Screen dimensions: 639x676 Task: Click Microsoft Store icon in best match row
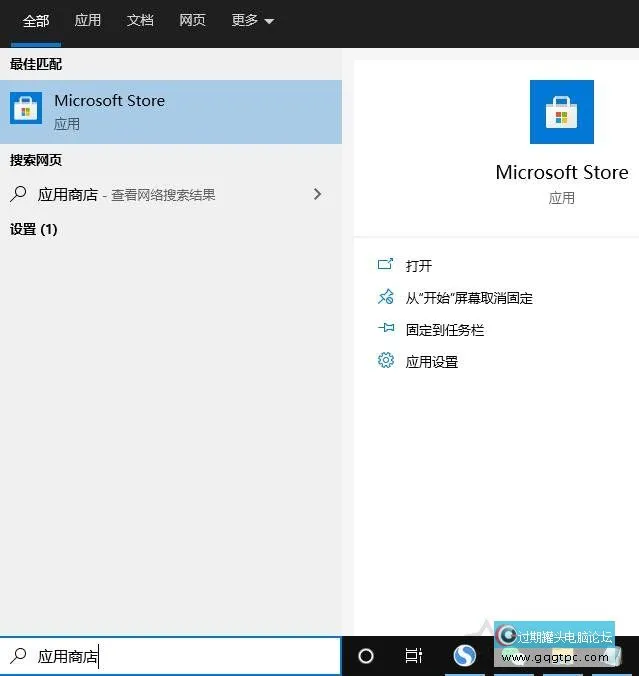coord(26,108)
